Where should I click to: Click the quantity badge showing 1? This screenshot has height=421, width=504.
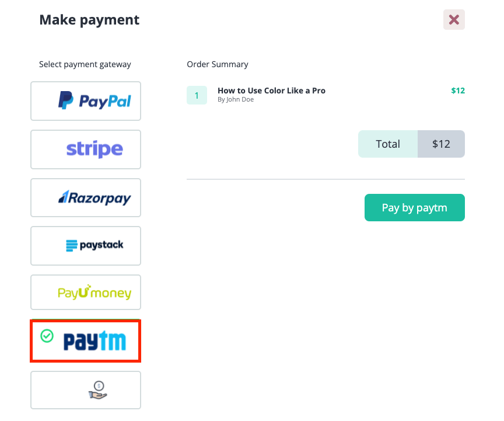coord(197,95)
